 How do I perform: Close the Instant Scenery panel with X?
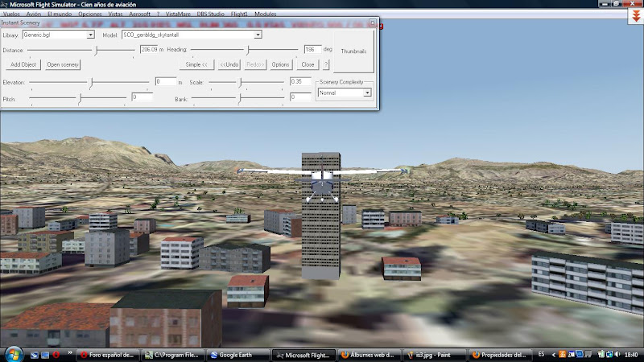[x=372, y=23]
